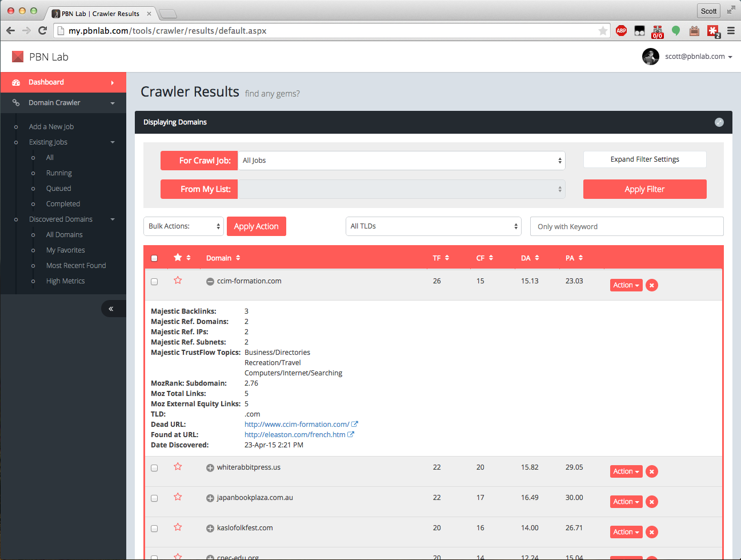Delete ccim-formation.com with red X button
The image size is (741, 560).
coord(652,285)
